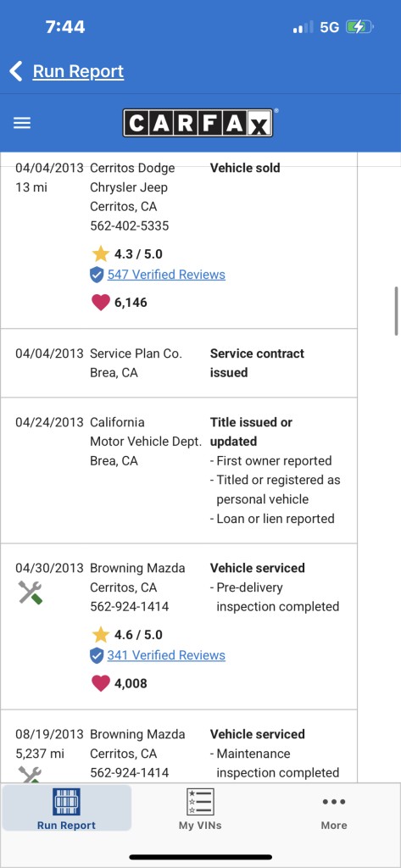Tap the heart icon next to 6,146
Screen dimensions: 401x868
(100, 303)
